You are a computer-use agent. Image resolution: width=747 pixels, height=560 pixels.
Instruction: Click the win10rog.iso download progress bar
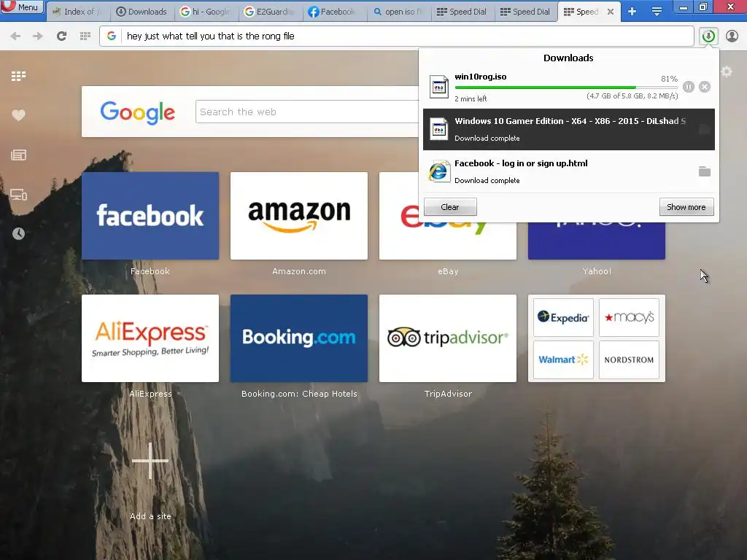coord(566,87)
